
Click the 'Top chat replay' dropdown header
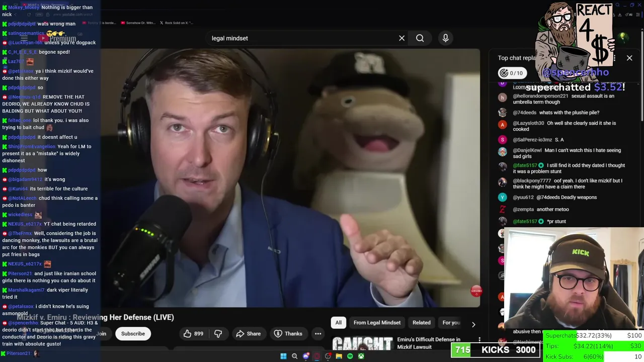[518, 58]
